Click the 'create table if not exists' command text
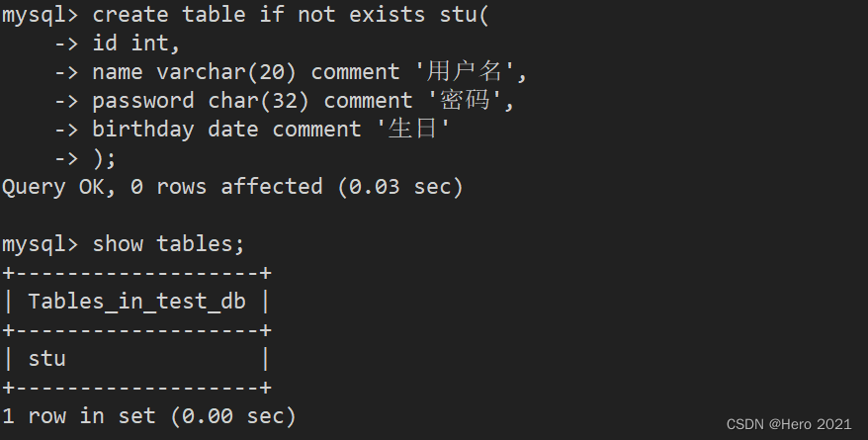The image size is (868, 440). [258, 15]
